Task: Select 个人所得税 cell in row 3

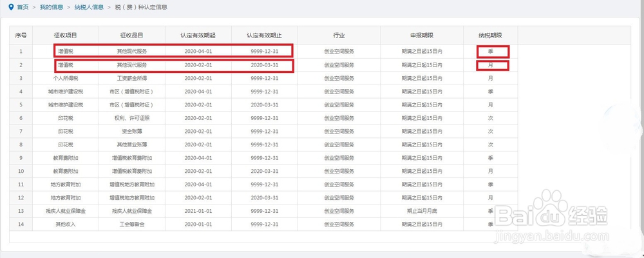Action: [x=66, y=78]
